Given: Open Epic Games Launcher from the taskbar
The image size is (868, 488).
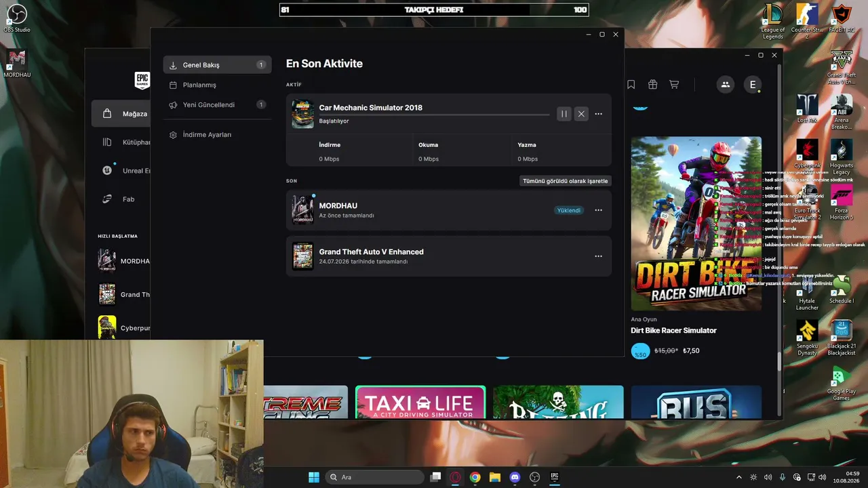Looking at the screenshot, I should [555, 477].
